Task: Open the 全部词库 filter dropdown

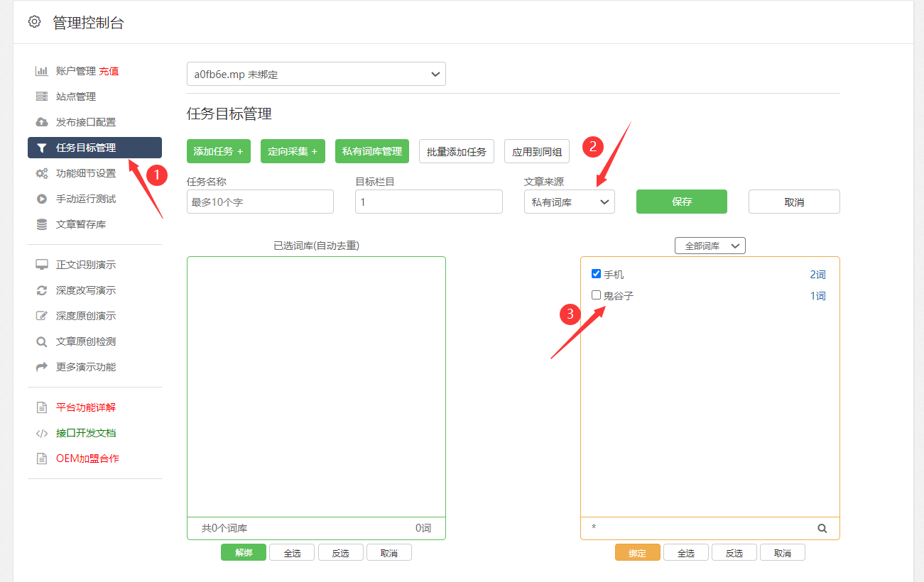Action: 710,246
